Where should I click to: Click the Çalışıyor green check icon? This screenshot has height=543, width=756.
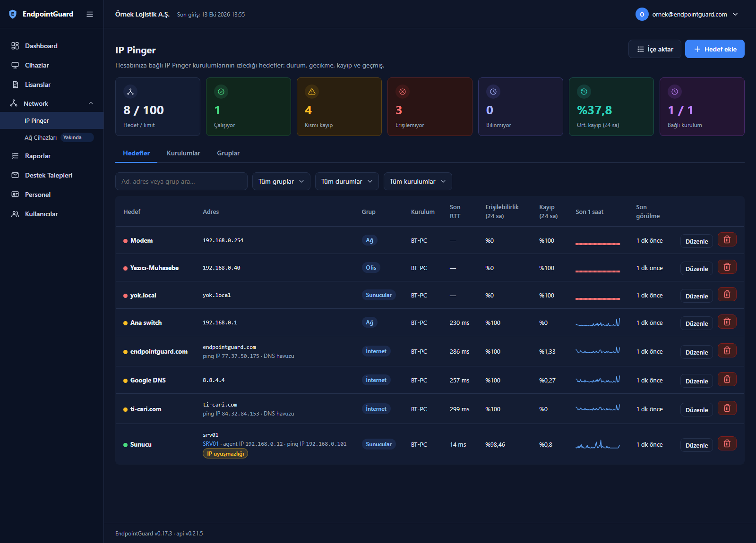pyautogui.click(x=221, y=92)
